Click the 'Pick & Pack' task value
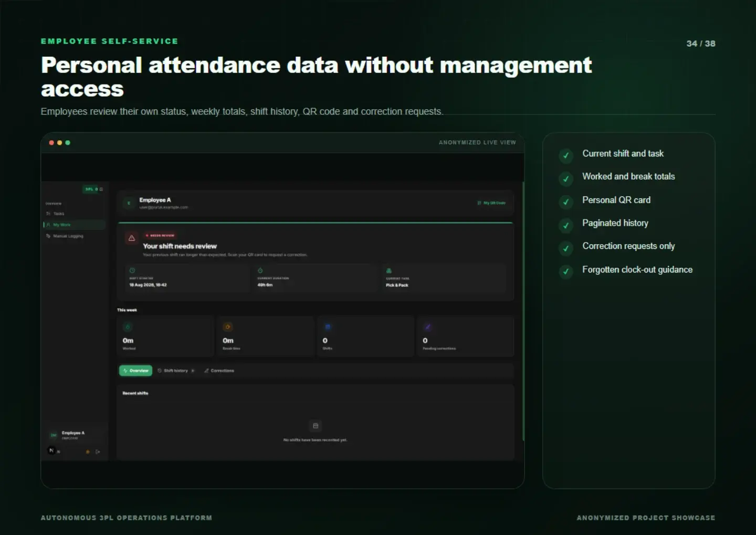The height and width of the screenshot is (535, 756). (397, 285)
